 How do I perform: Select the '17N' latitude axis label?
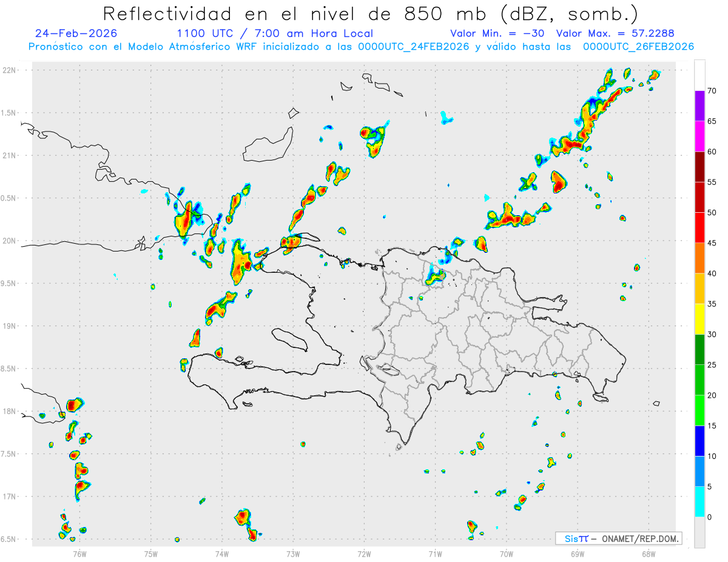(10, 497)
